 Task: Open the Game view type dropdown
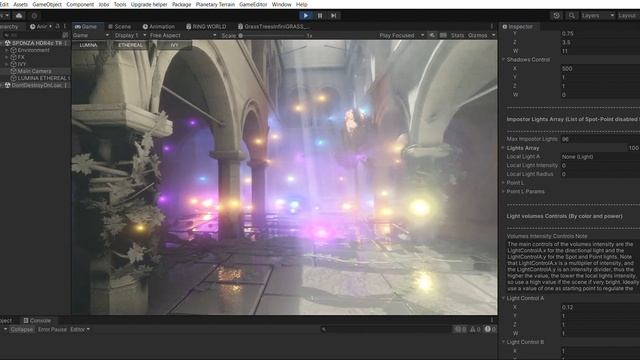pos(91,36)
